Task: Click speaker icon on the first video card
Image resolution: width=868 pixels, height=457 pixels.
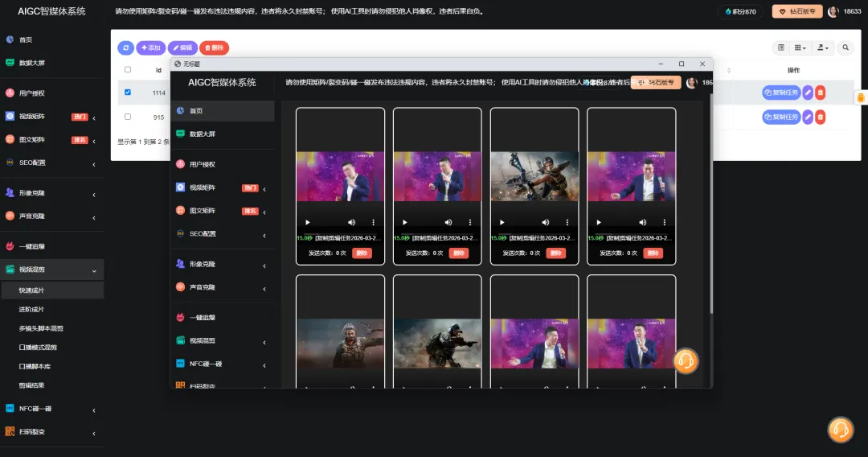Action: [x=351, y=222]
